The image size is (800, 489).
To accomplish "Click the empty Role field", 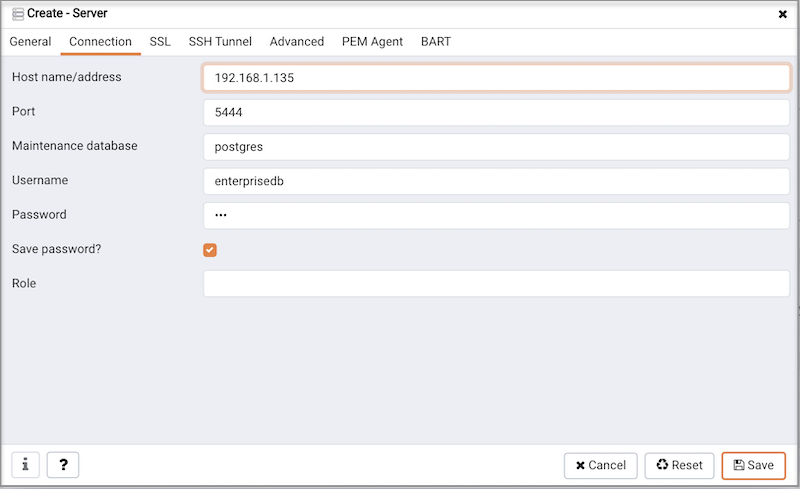I will 496,283.
